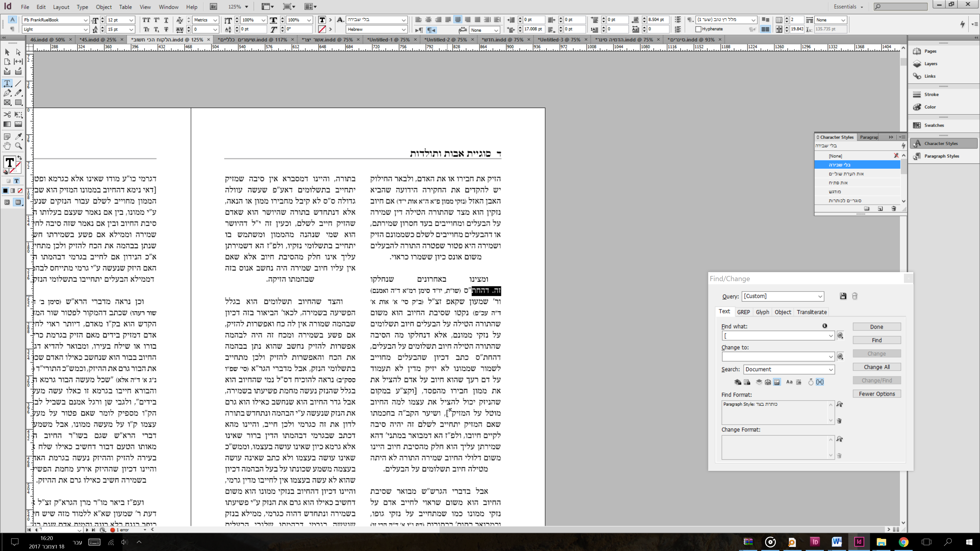Click the Apply Gradient swatch in toolbox
980x551 pixels.
coord(13,191)
